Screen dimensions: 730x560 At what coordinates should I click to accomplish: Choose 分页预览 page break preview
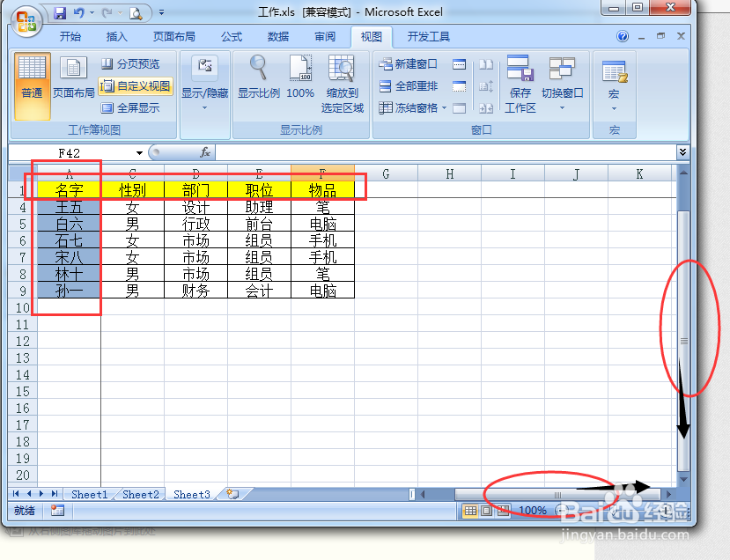(x=131, y=63)
